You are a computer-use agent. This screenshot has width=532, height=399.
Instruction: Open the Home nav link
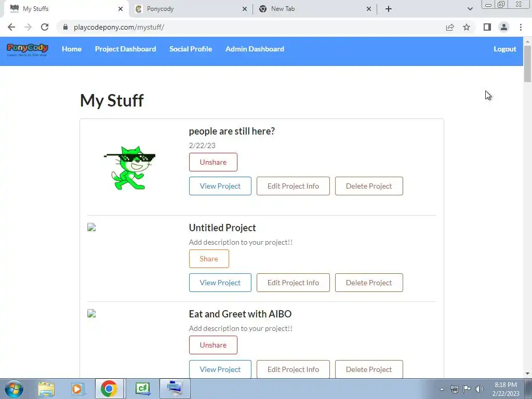pos(72,49)
